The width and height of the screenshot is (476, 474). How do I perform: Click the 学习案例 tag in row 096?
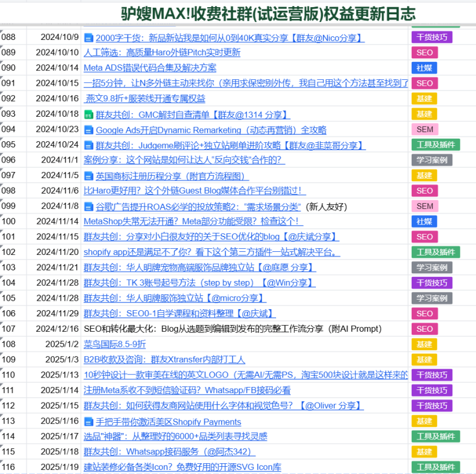click(x=432, y=160)
